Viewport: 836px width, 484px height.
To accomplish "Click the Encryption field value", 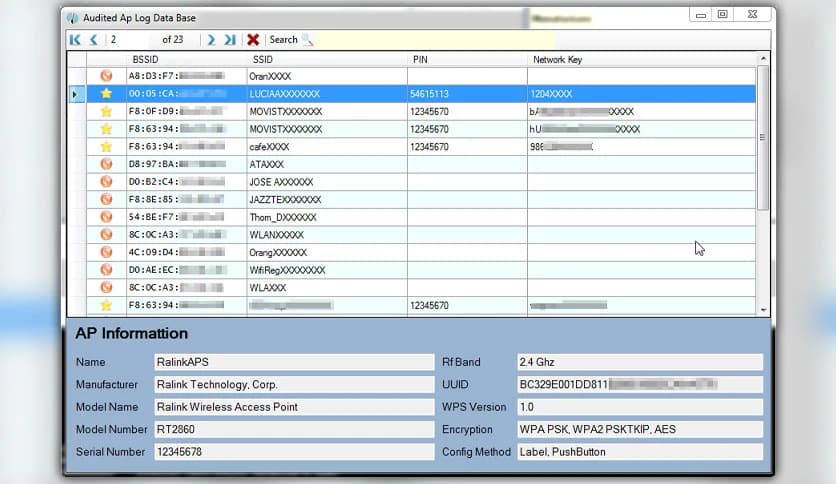I will 638,429.
